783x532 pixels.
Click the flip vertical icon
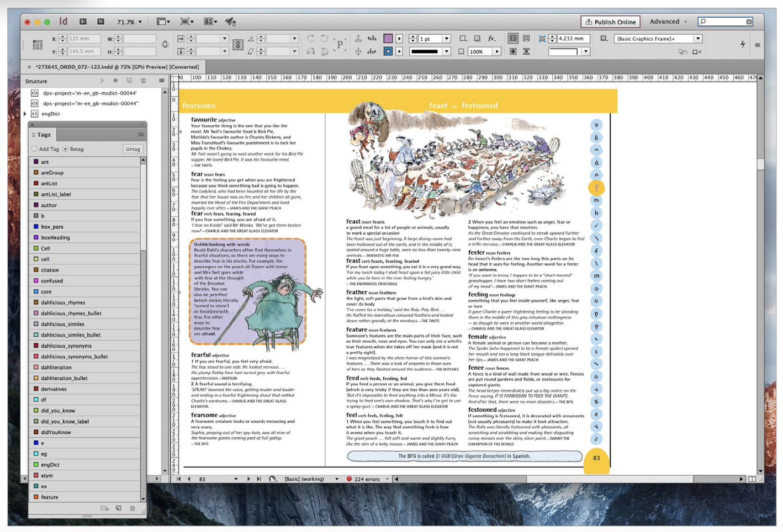point(324,51)
